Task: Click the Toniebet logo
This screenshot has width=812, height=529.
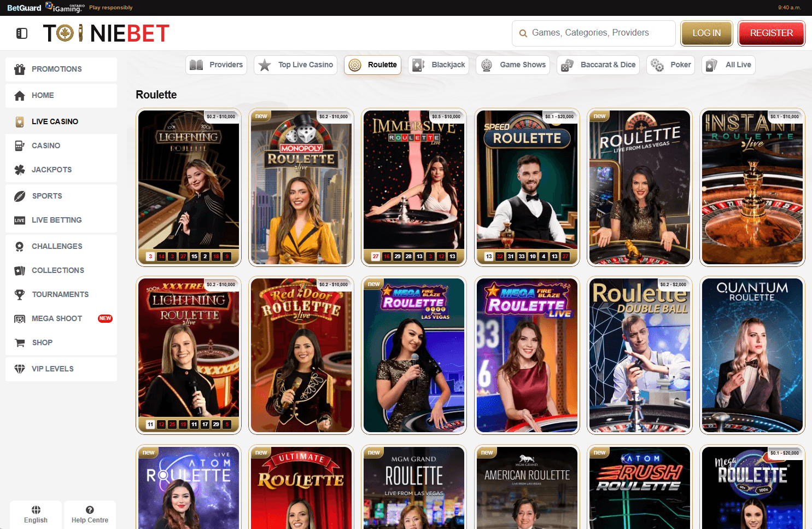Action: point(106,33)
